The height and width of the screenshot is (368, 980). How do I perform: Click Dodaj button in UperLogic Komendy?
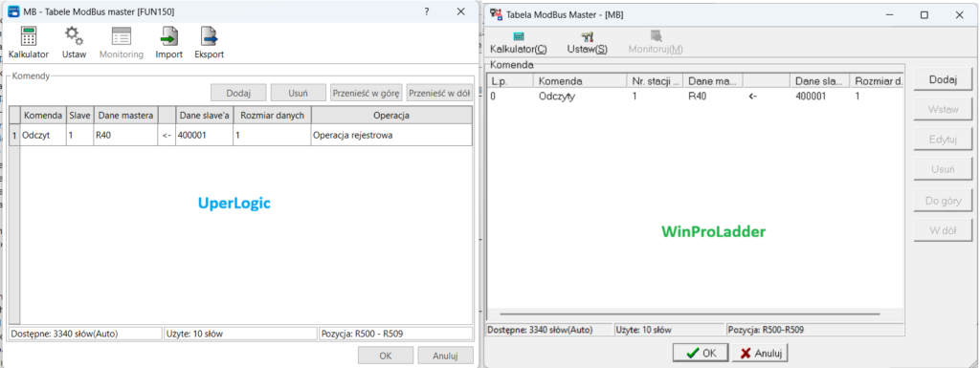tap(238, 93)
